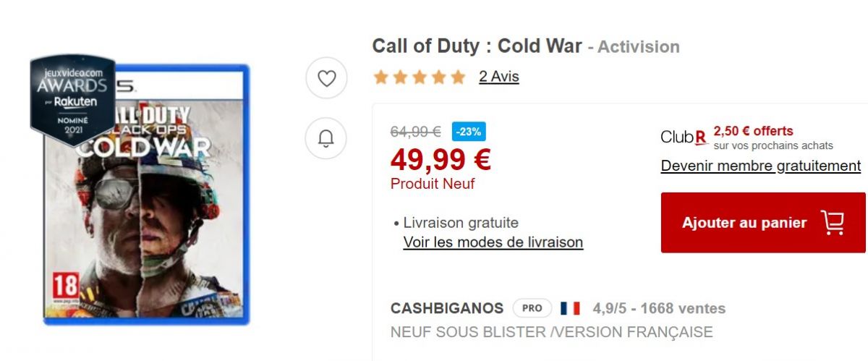868x361 pixels.
Task: Select the 49,99 € price
Action: (x=441, y=159)
